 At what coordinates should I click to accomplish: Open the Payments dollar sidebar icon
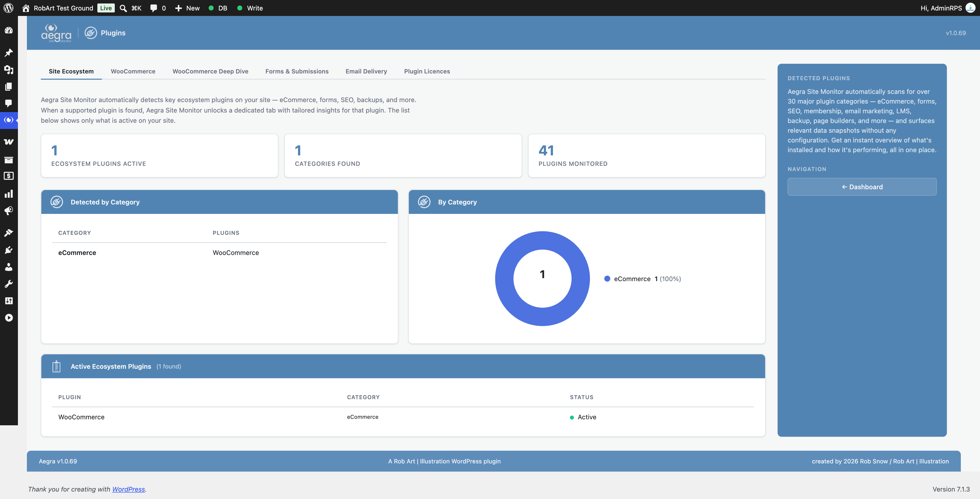coord(9,176)
